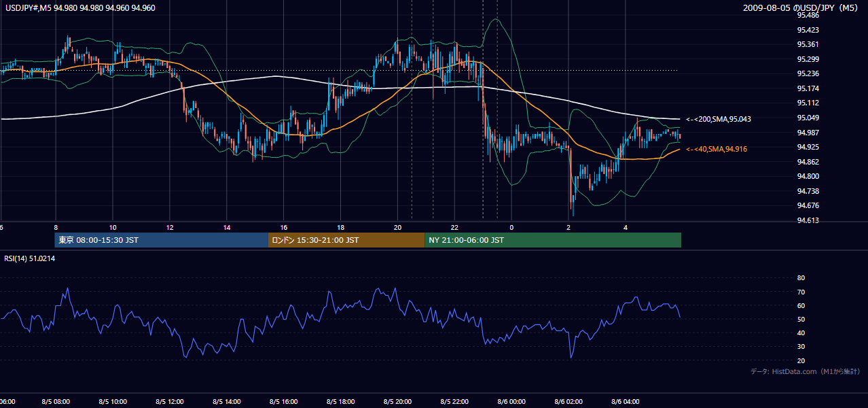Click RSI axis level 40

click(801, 333)
